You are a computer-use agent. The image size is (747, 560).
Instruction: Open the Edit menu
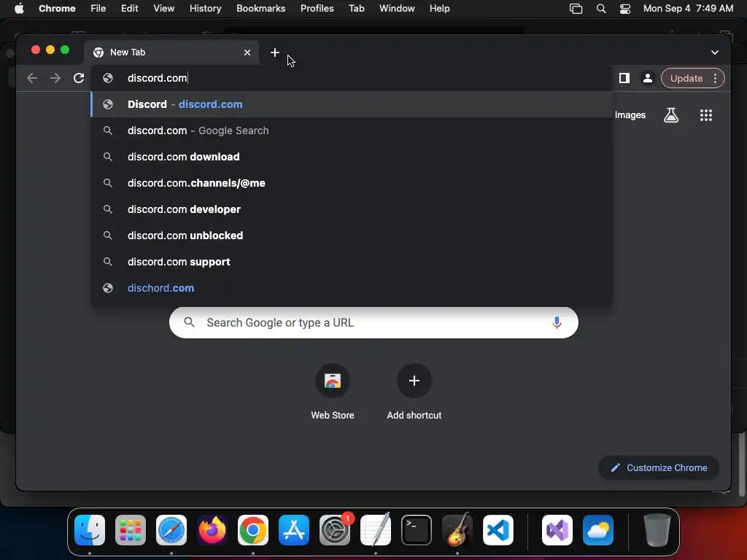[x=129, y=9]
